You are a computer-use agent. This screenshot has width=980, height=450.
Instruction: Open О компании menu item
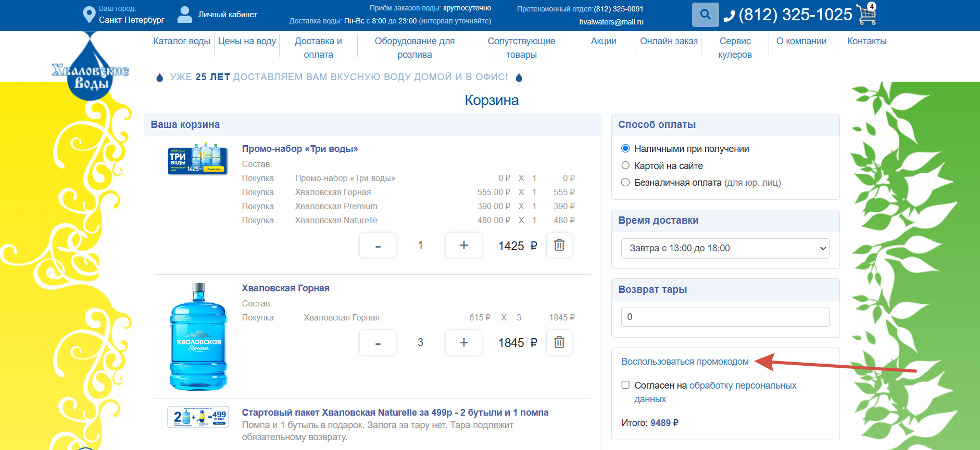coord(801,41)
